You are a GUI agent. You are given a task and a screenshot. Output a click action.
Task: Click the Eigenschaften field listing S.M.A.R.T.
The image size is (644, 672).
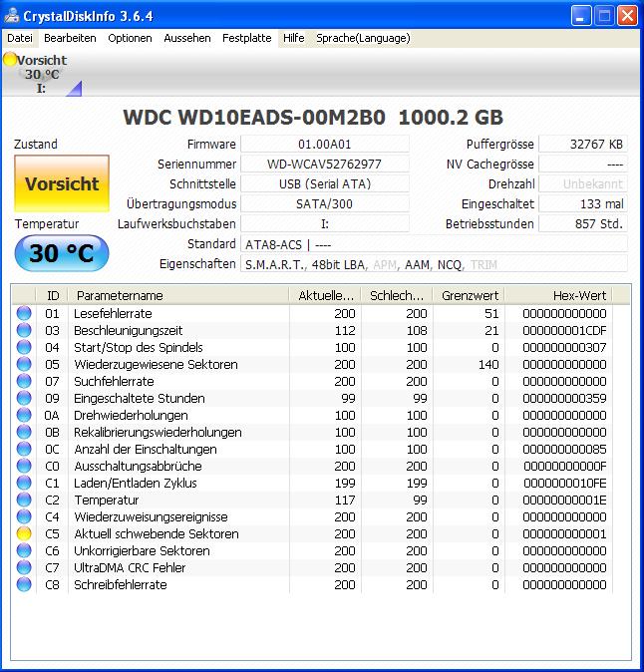pos(434,264)
